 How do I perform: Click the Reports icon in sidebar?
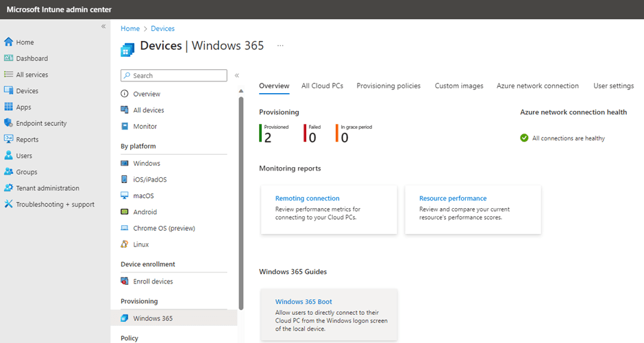click(8, 139)
